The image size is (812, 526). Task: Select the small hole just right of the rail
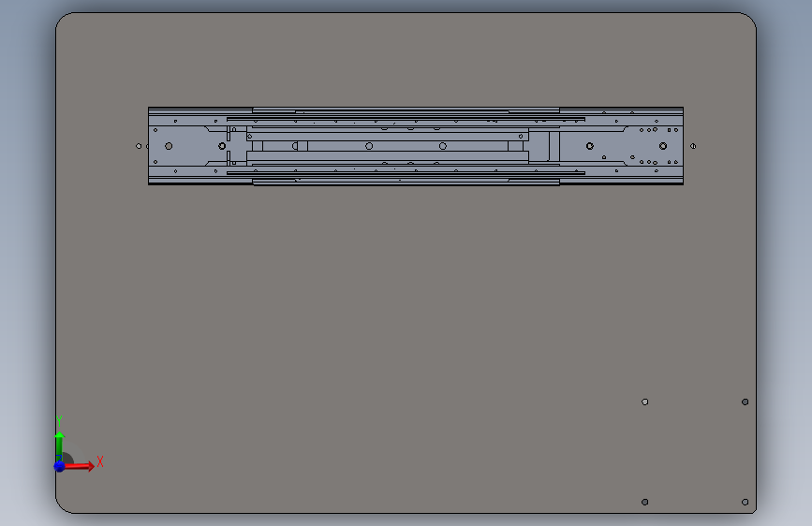(x=693, y=146)
